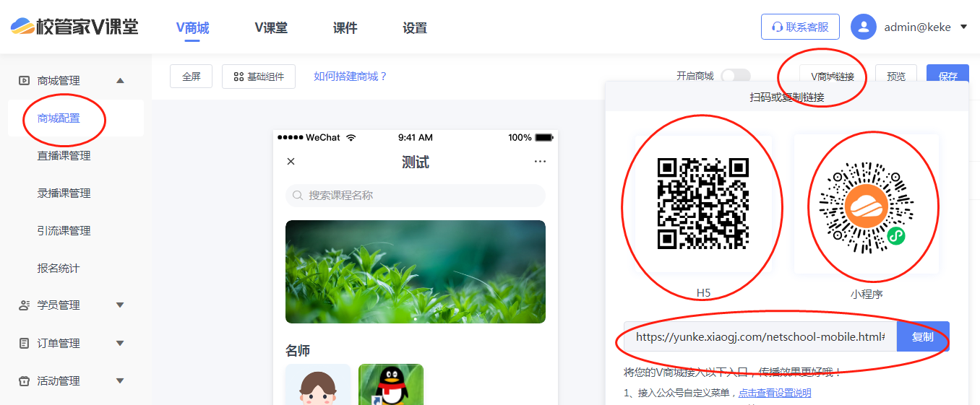This screenshot has width=980, height=405.
Task: Toggle the 开启商城 switch
Action: pyautogui.click(x=736, y=76)
